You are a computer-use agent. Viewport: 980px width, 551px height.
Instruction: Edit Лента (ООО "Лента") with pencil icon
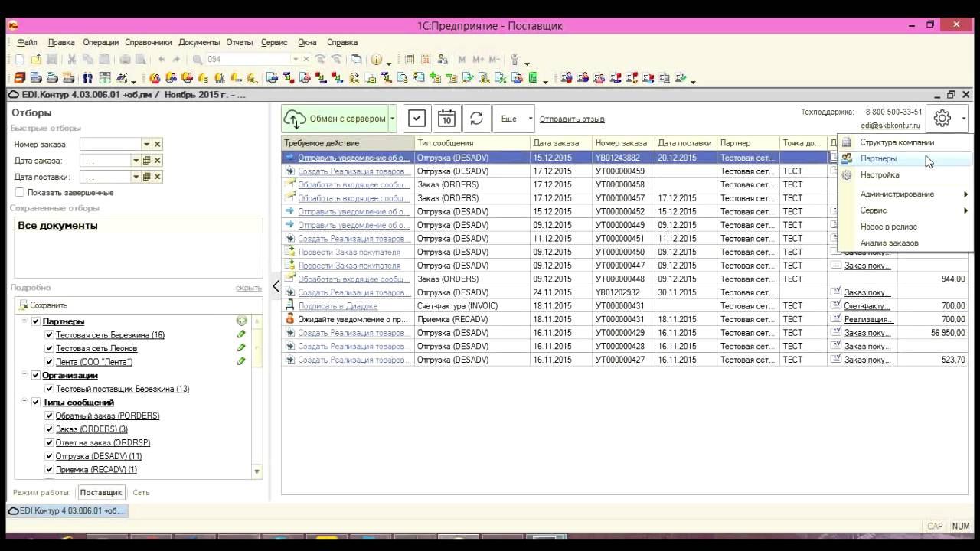pos(241,361)
